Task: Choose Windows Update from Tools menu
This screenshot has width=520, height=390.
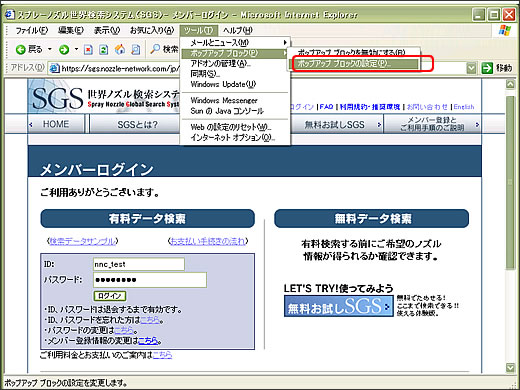Action: 235,84
